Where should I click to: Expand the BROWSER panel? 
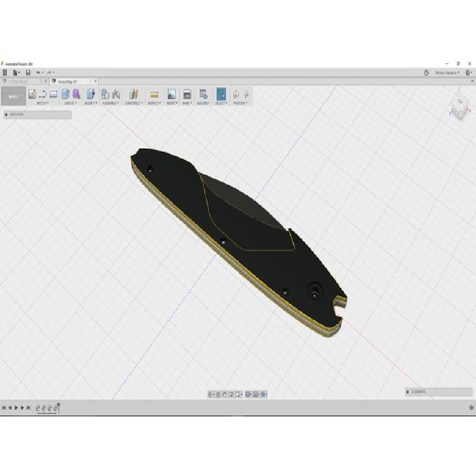37,114
